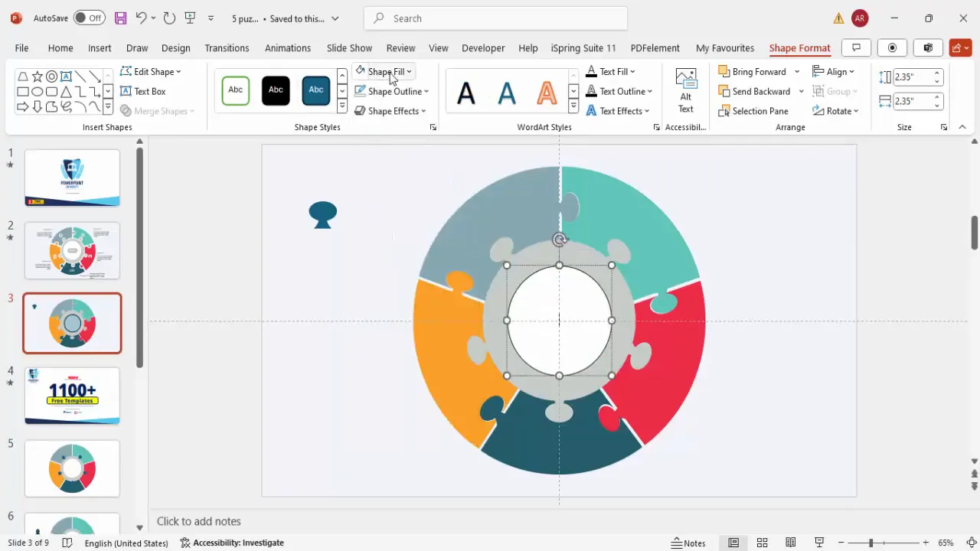Screen dimensions: 980x551
Task: Open Customize Quick Access Toolbar dropdown
Action: [x=211, y=18]
